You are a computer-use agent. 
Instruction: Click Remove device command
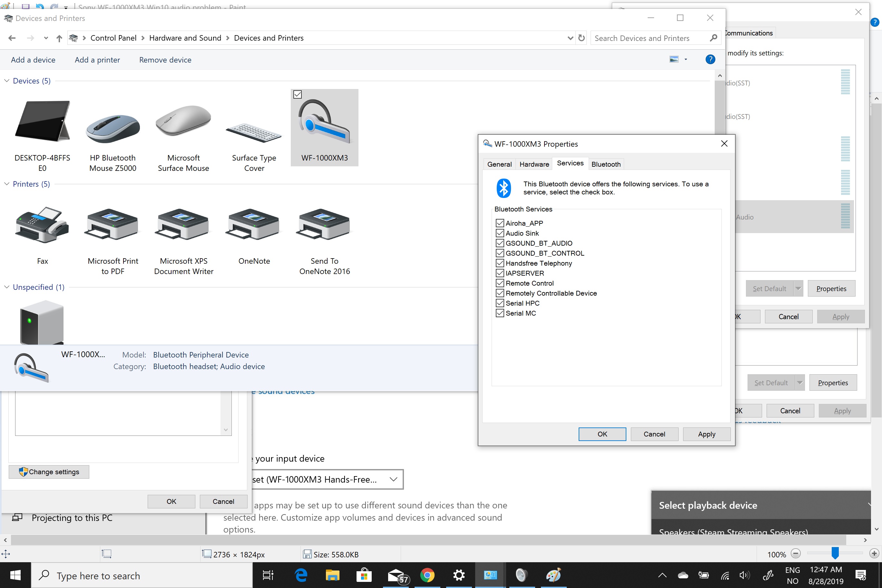coord(165,60)
